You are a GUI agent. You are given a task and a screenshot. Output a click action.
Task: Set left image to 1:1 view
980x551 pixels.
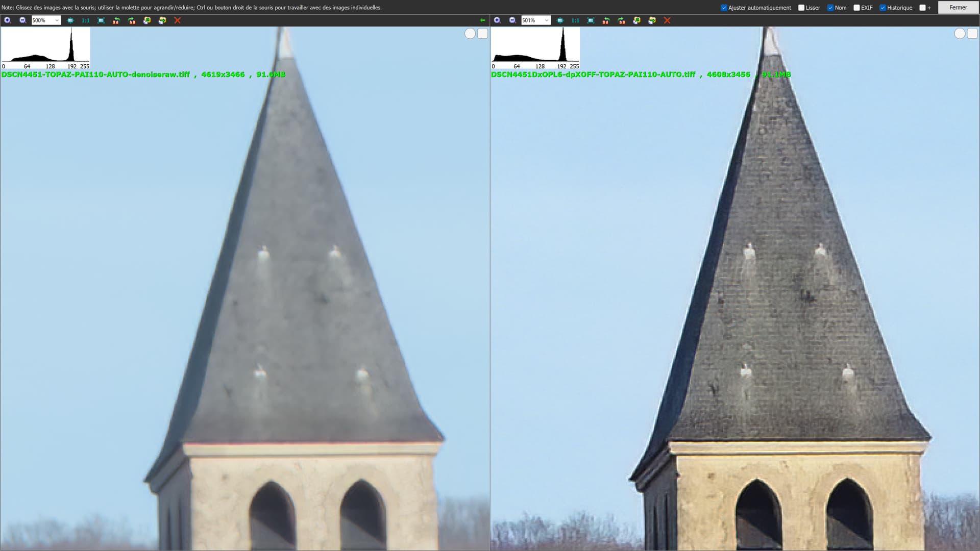(85, 20)
